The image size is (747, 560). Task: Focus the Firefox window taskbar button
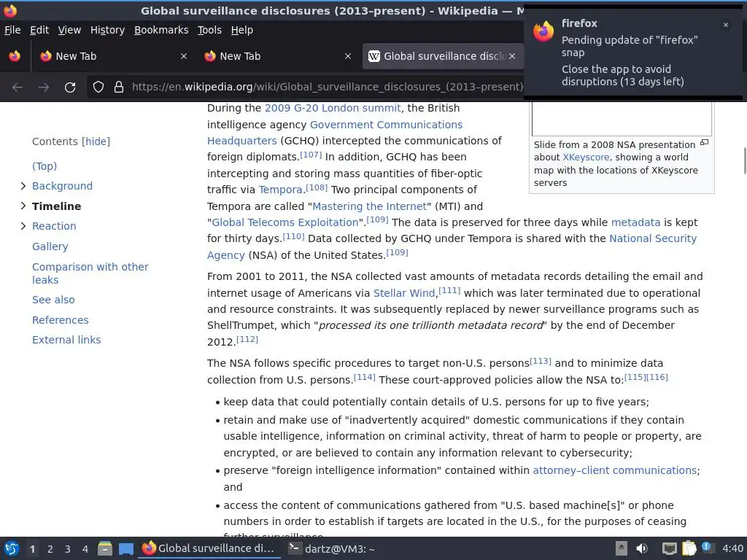pos(209,548)
